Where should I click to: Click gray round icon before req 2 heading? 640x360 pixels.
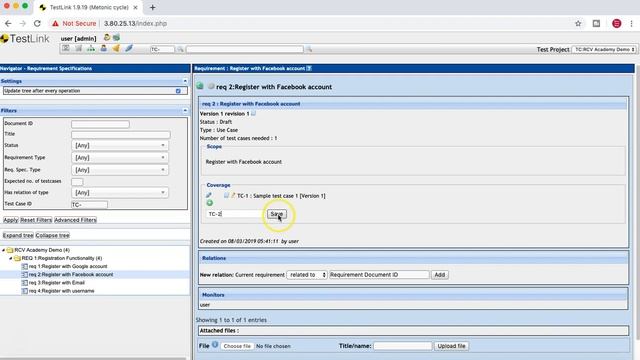pos(211,86)
